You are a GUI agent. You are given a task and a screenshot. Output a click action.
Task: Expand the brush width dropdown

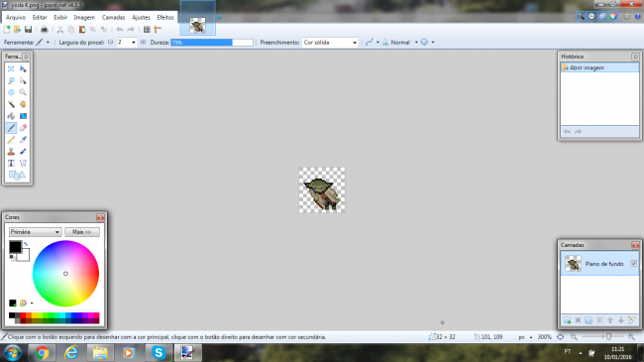click(x=133, y=43)
